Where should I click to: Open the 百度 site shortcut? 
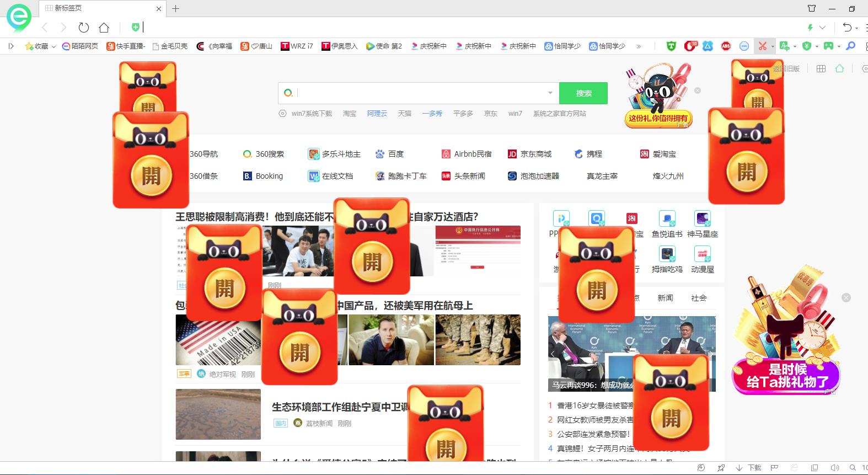[x=389, y=154]
